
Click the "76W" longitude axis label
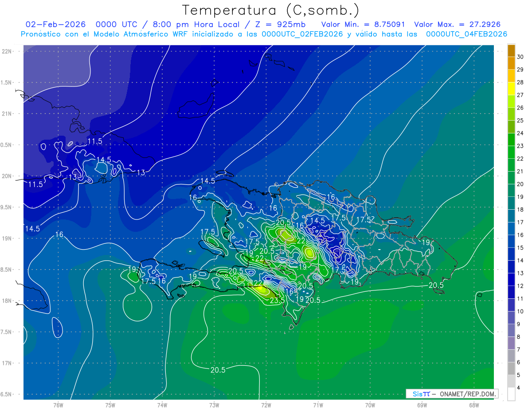(58, 405)
